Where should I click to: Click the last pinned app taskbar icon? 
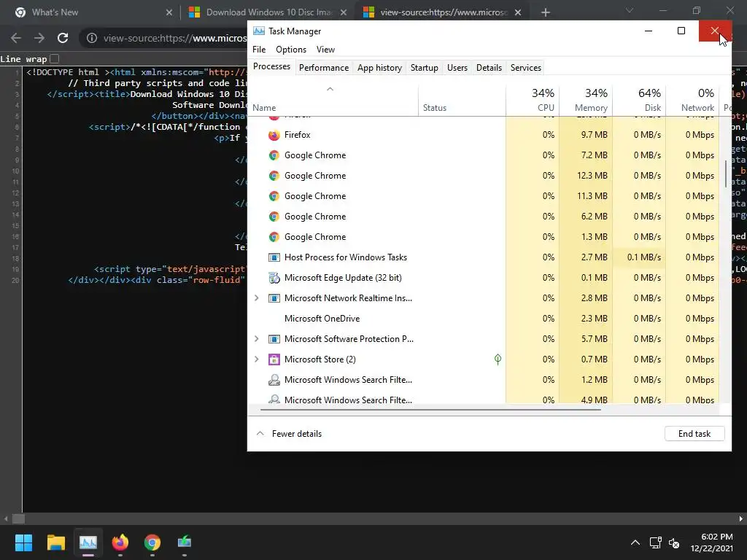[185, 542]
